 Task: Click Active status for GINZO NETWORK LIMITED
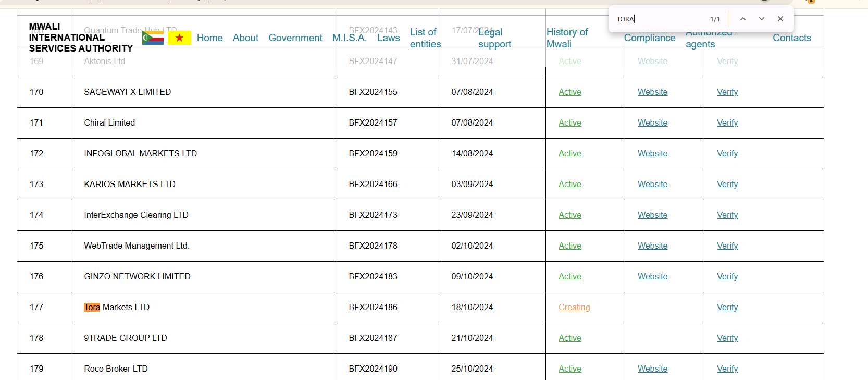(570, 277)
